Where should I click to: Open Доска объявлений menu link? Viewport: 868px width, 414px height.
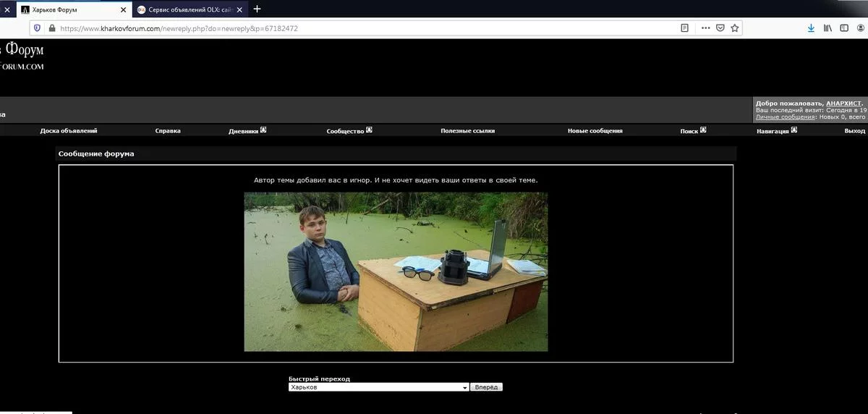coord(69,131)
